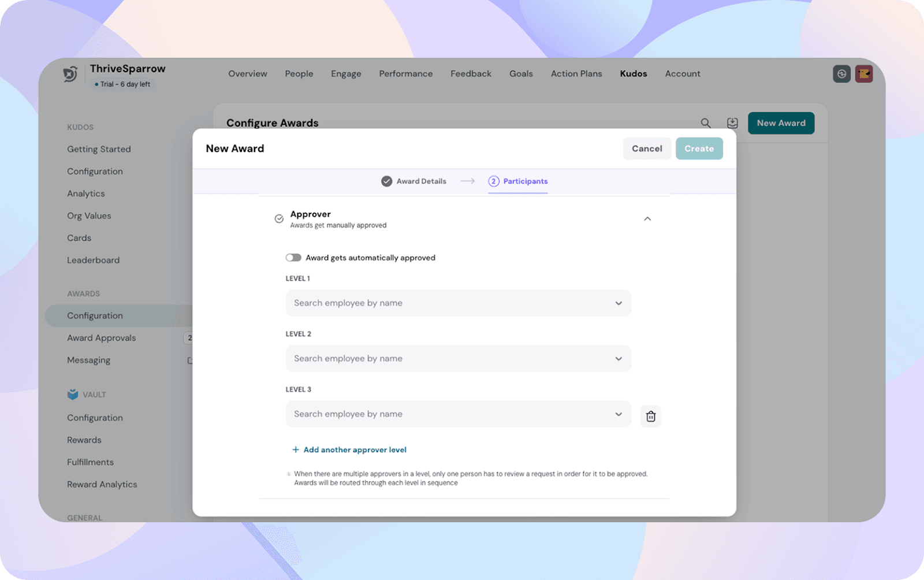Open Getting Started in sidebar
This screenshot has width=924, height=580.
pyautogui.click(x=99, y=149)
